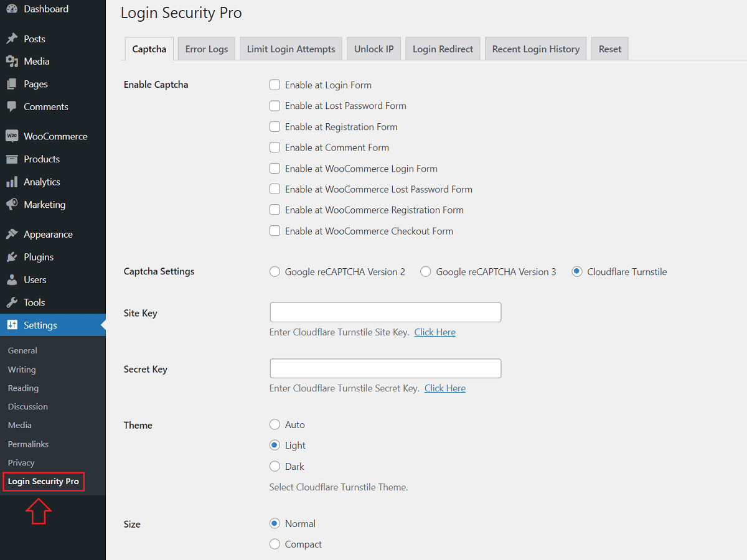Click the Secret Key input field
747x560 pixels.
pyautogui.click(x=385, y=368)
